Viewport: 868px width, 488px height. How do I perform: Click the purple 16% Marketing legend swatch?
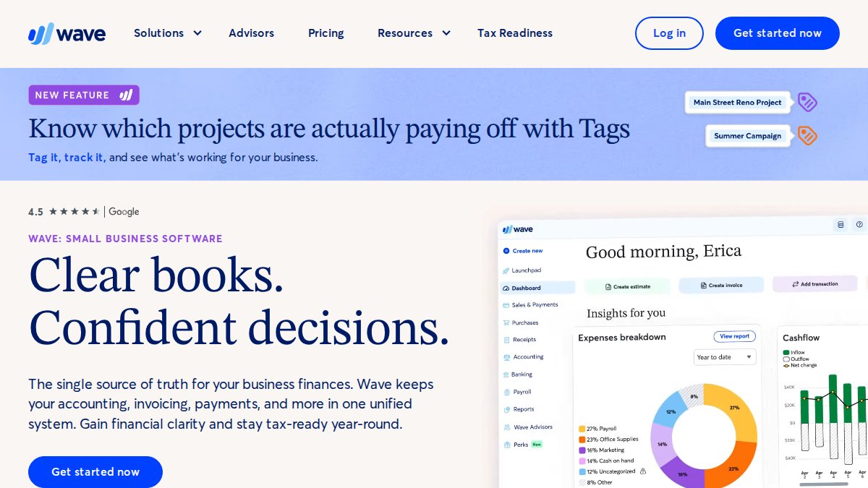582,450
